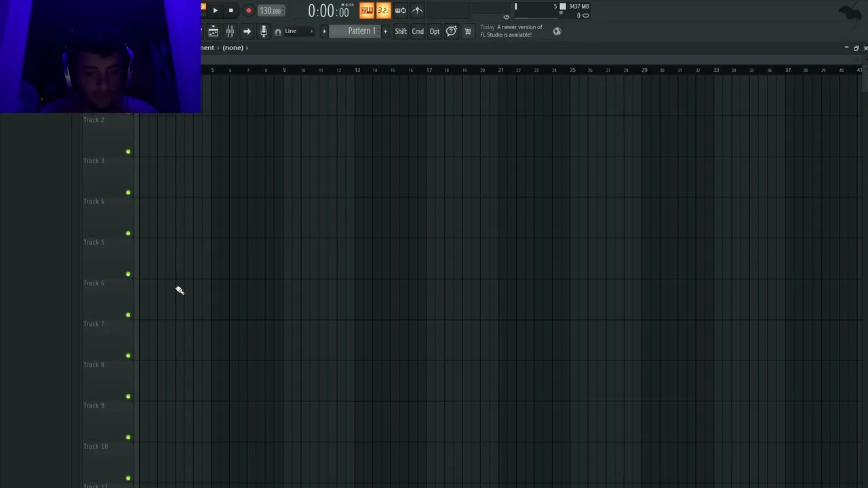Mute Track 9 via its green light
The image size is (868, 488).
(128, 437)
